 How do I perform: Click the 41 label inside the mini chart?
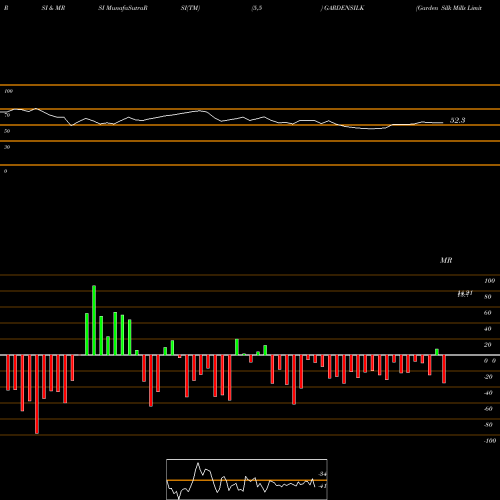click(x=322, y=486)
